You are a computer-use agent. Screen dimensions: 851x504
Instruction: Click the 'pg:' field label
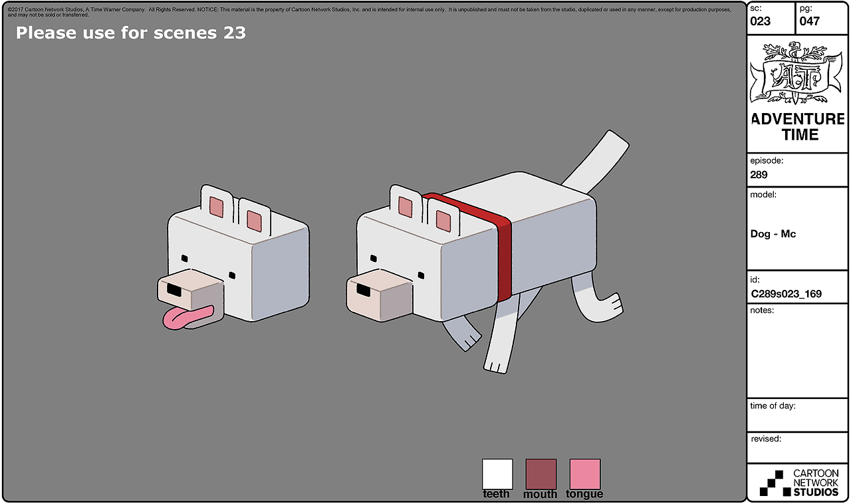(806, 8)
